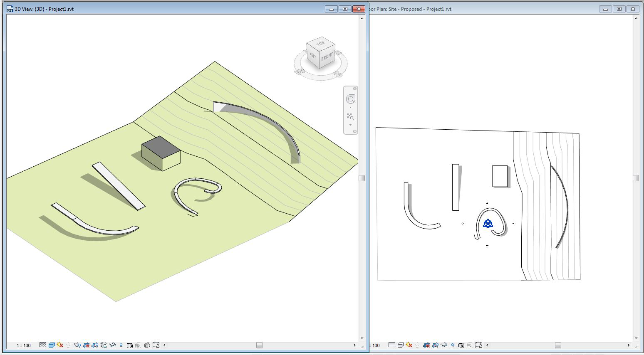Click the Detail Level icon in plan view
Viewport: 644px width, 355px height.
pos(392,345)
